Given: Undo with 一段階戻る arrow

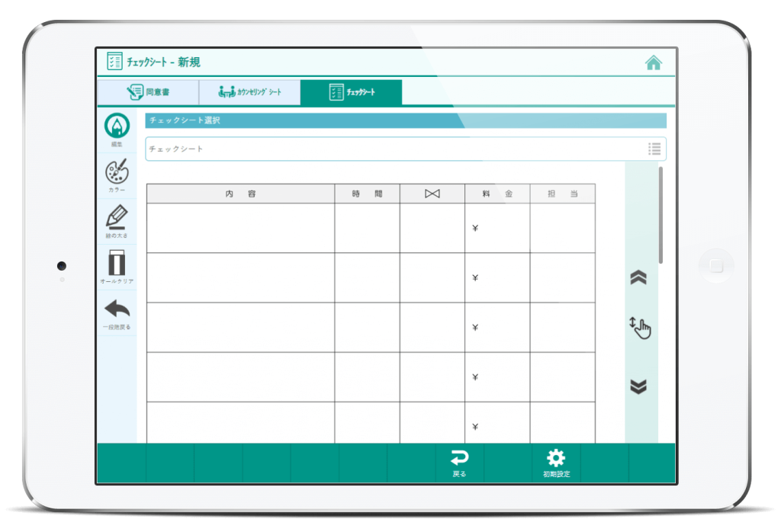Looking at the screenshot, I should pos(117,313).
